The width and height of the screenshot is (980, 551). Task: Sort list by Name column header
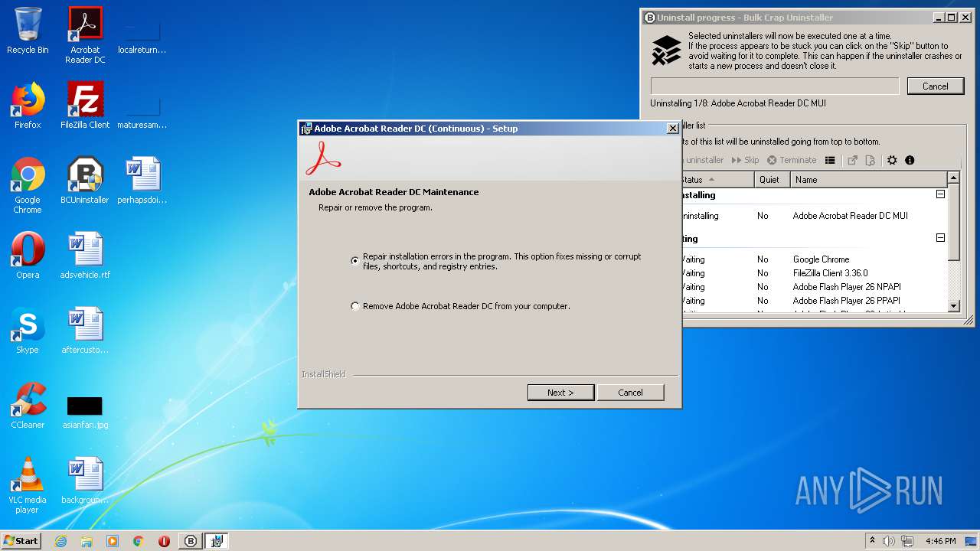pos(869,180)
